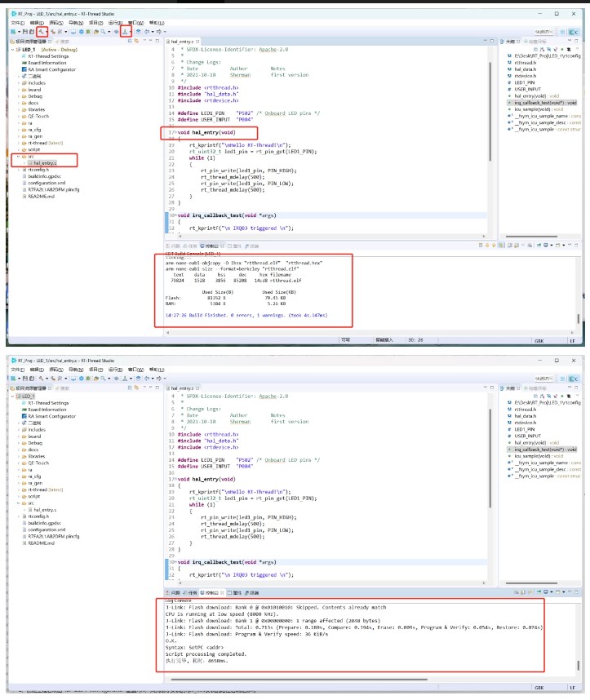590x700 pixels.
Task: Select buildinfo.gpdsc in the bottom project tree
Action: pos(42,523)
